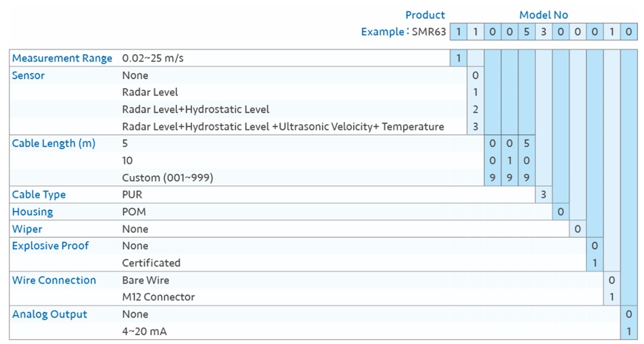Click the Model No header
The width and height of the screenshot is (644, 344).
(x=543, y=15)
